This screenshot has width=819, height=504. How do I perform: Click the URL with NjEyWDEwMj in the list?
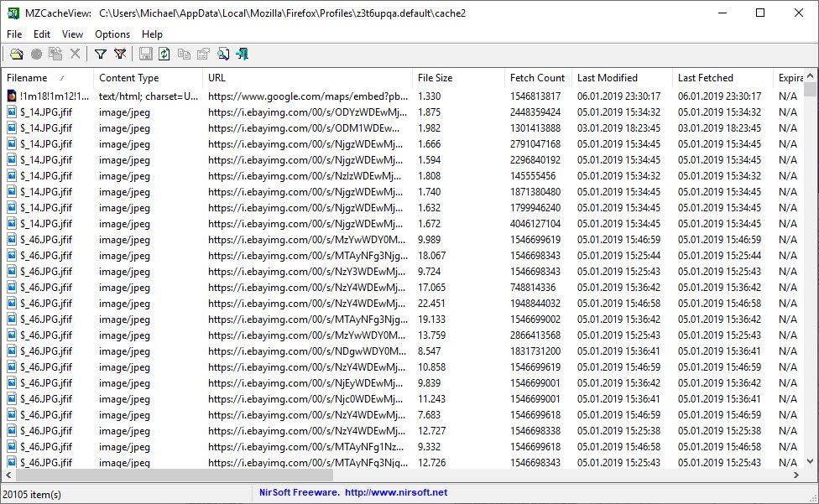click(305, 383)
